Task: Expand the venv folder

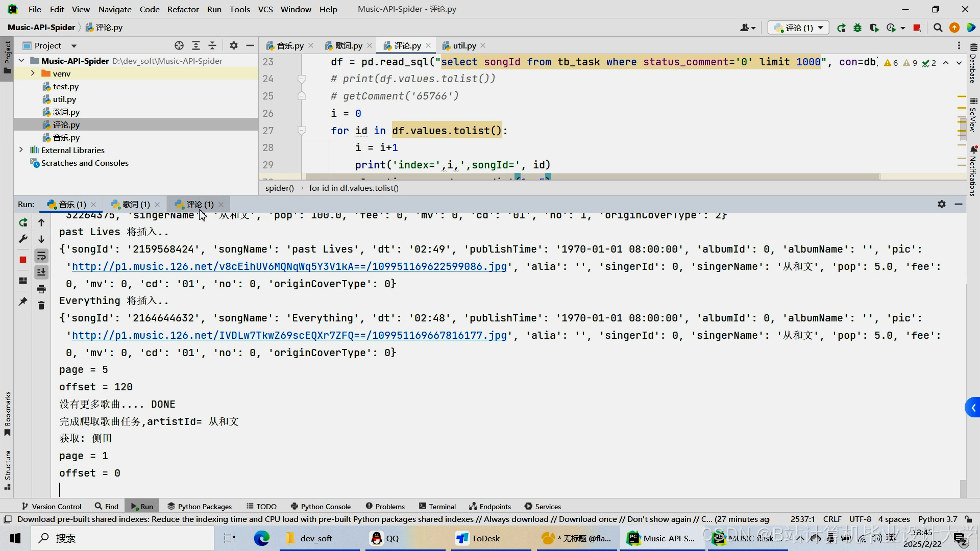Action: (33, 73)
